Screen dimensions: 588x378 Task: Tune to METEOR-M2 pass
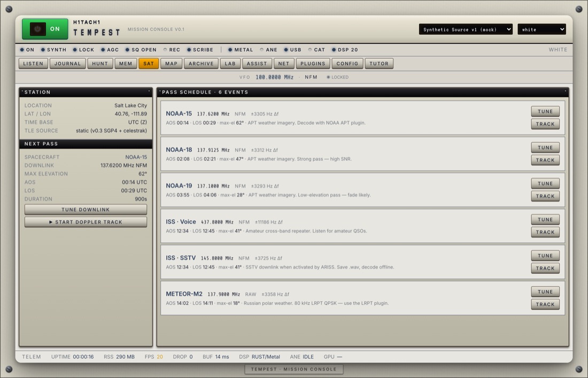point(545,292)
